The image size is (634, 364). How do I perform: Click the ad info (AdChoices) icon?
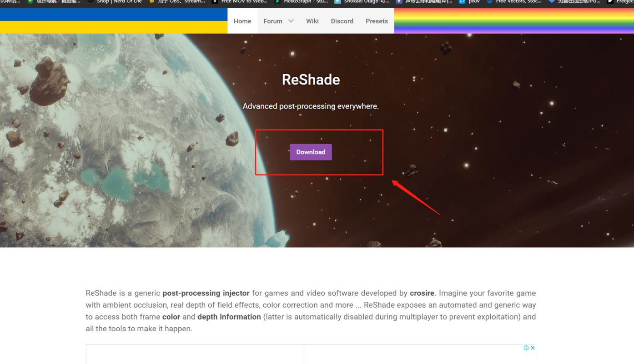pos(526,348)
